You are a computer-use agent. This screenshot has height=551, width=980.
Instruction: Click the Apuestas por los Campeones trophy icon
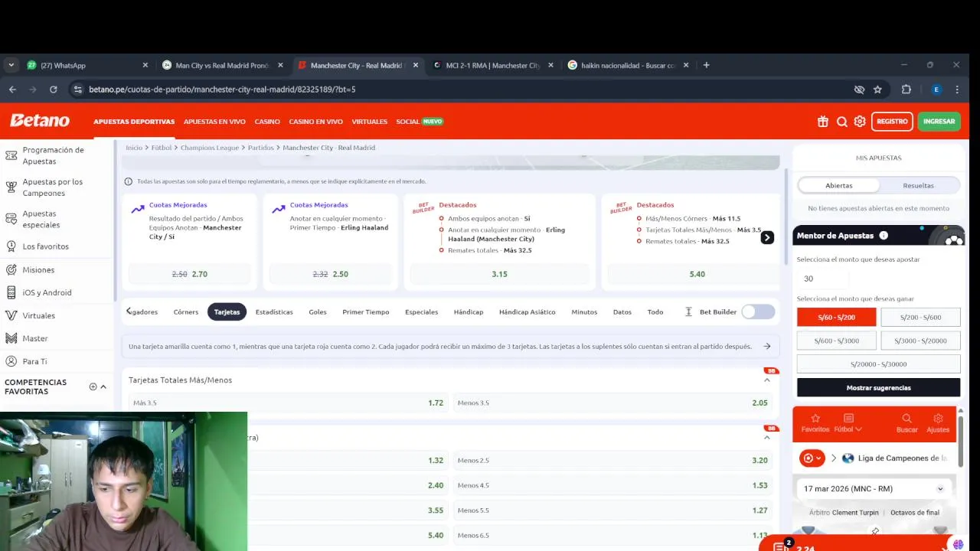[x=11, y=187]
